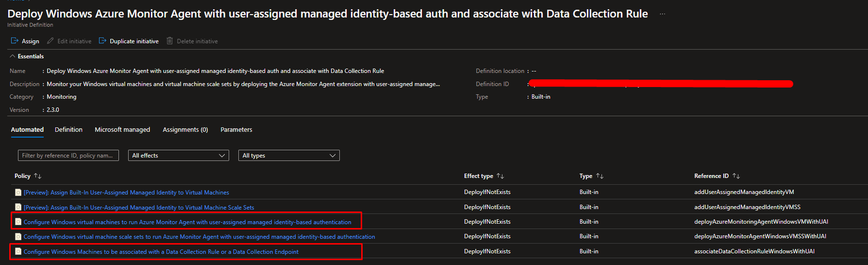Open the All effects dropdown
This screenshot has width=868, height=265.
click(178, 156)
